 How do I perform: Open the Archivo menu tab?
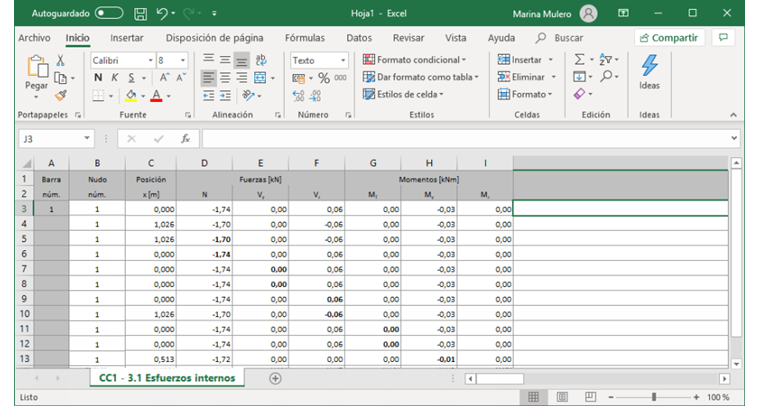(x=34, y=38)
